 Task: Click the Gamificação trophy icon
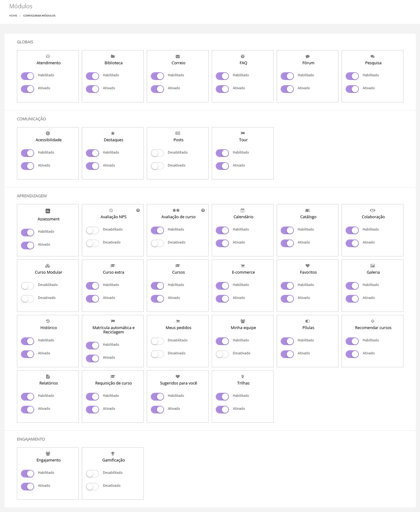coord(113,454)
